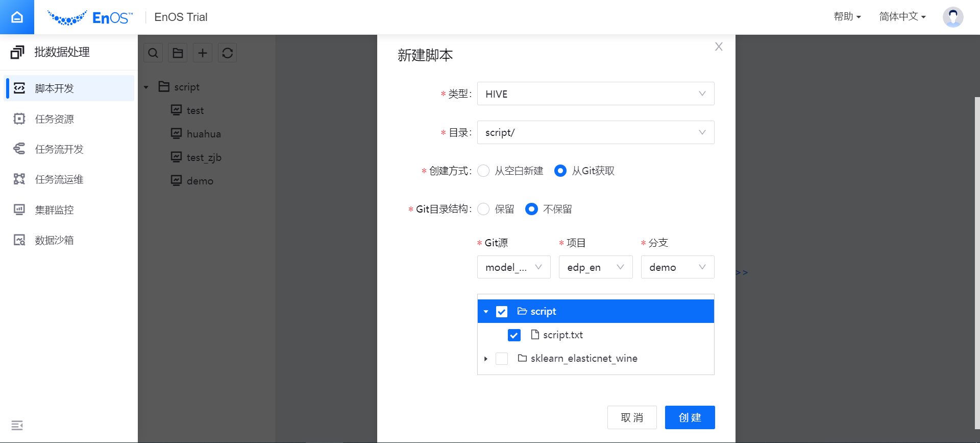The image size is (980, 443).
Task: Click the refresh icon in script toolbar
Action: coord(228,53)
